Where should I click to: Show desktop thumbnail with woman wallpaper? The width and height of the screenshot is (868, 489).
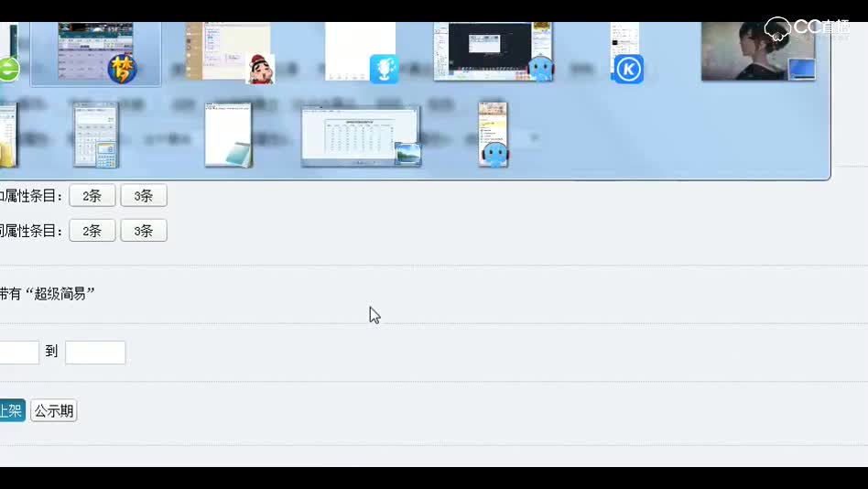[x=758, y=51]
